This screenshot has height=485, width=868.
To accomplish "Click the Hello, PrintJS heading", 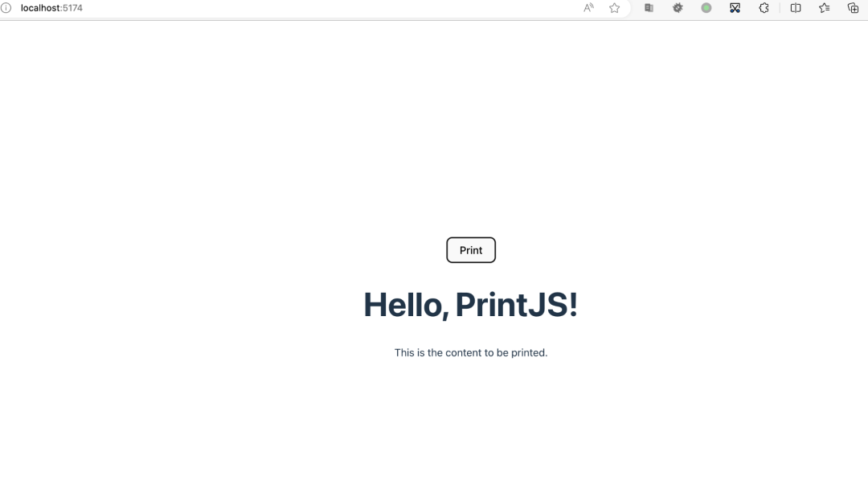I will 471,304.
